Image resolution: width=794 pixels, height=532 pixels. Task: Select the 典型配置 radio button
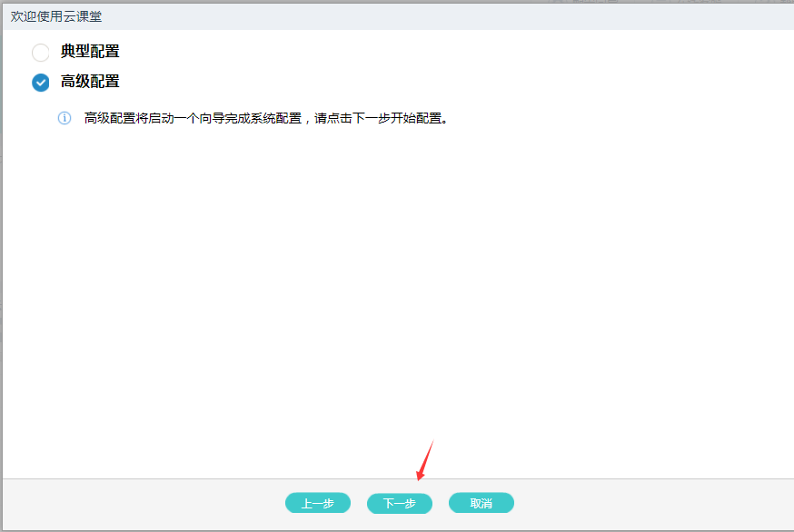tap(41, 53)
